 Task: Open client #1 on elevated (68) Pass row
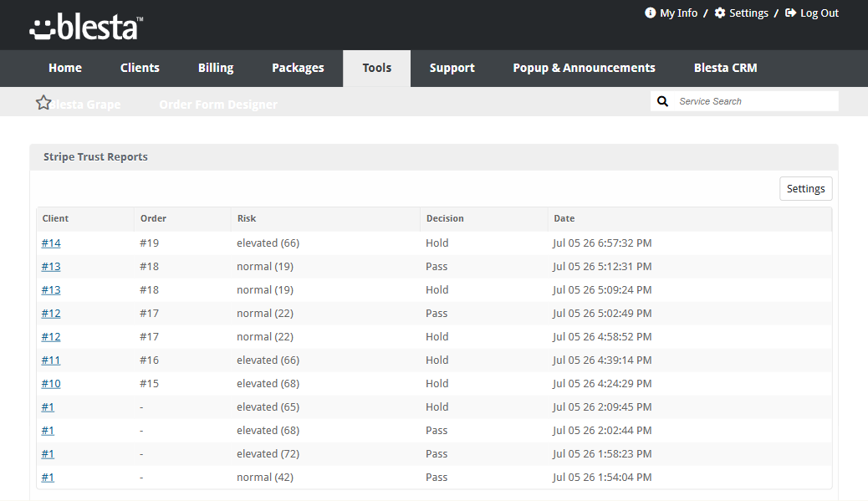point(48,431)
